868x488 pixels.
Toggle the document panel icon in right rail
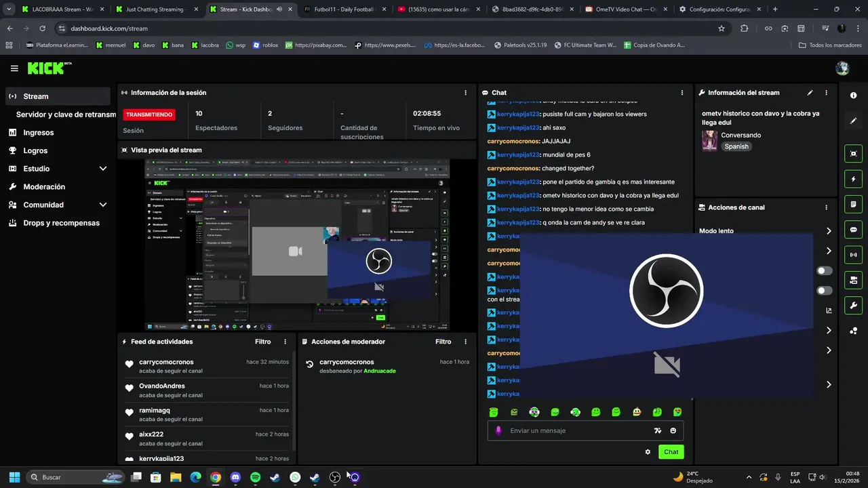coord(853,204)
